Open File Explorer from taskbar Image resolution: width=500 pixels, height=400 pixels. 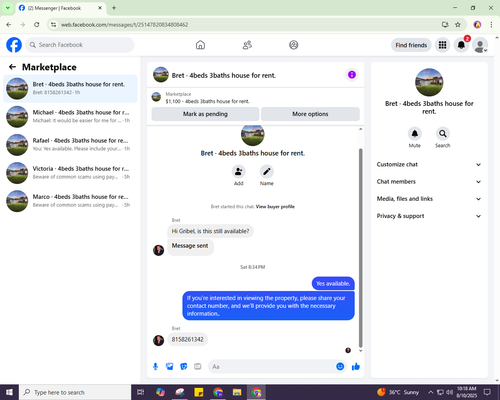point(237,392)
